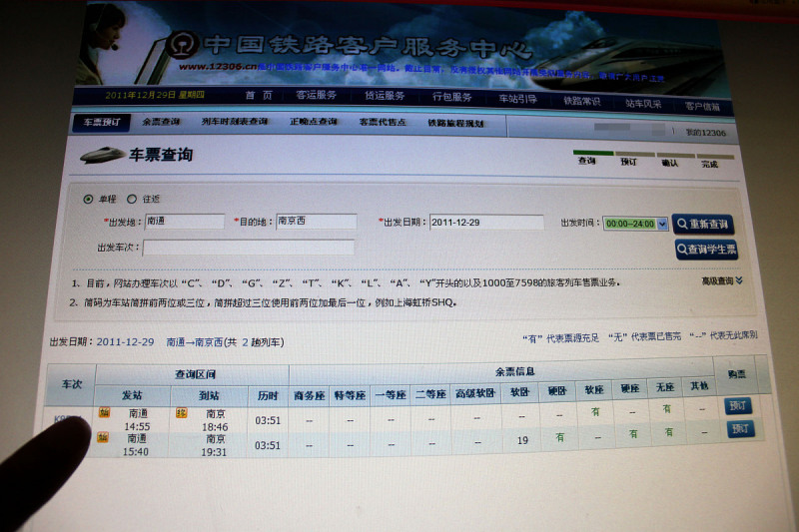Click the 软座 column header
Screen dimensions: 799x532
click(x=593, y=389)
